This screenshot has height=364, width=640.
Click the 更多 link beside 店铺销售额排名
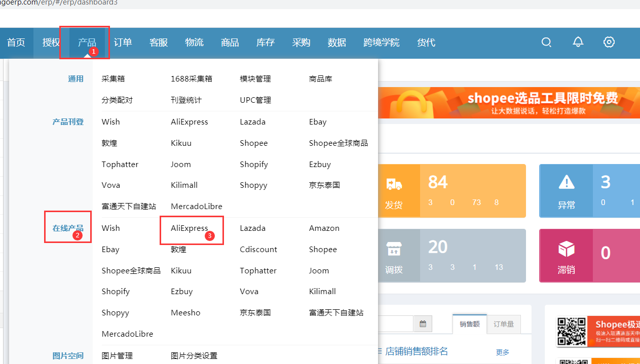(503, 352)
